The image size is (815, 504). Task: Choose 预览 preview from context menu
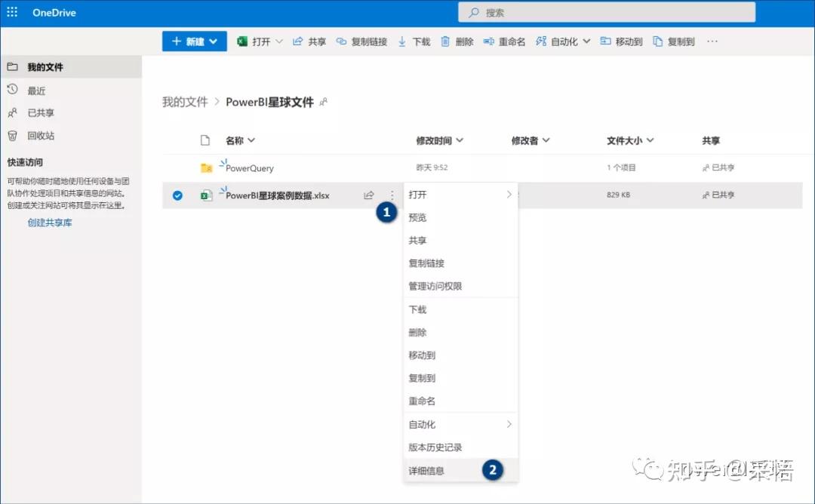tap(461, 217)
